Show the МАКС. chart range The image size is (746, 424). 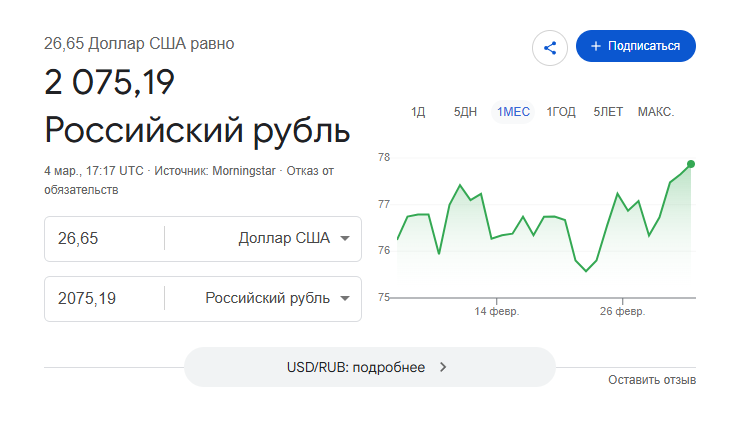tap(656, 112)
